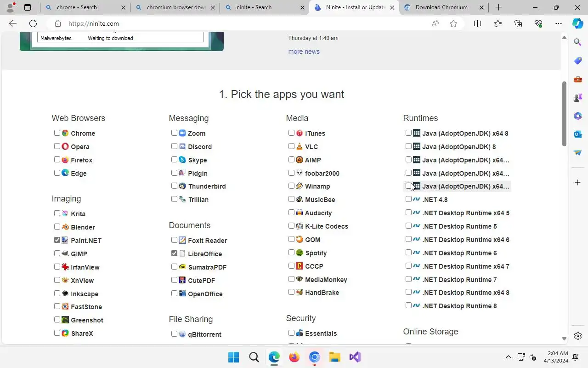Open the clock and date in taskbar
Viewport: 588px width, 368px height.
coord(556,357)
